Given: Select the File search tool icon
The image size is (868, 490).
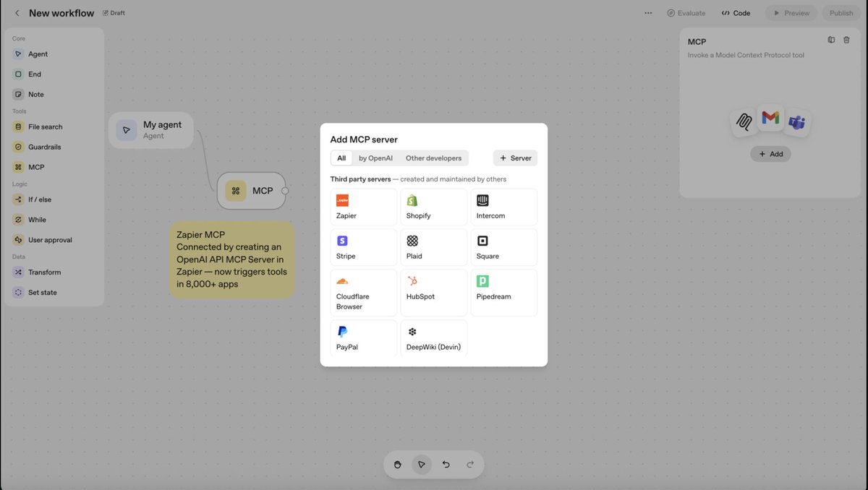Looking at the screenshot, I should click(18, 127).
